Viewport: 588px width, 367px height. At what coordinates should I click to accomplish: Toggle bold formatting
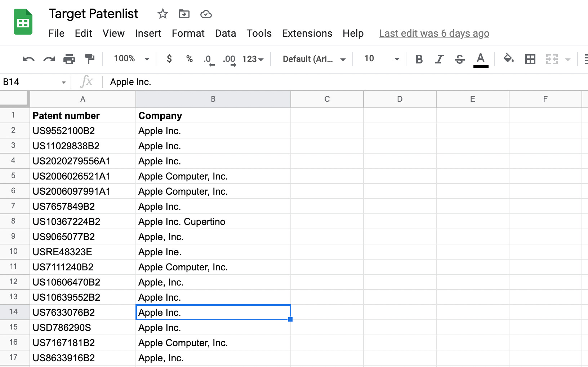(x=419, y=59)
